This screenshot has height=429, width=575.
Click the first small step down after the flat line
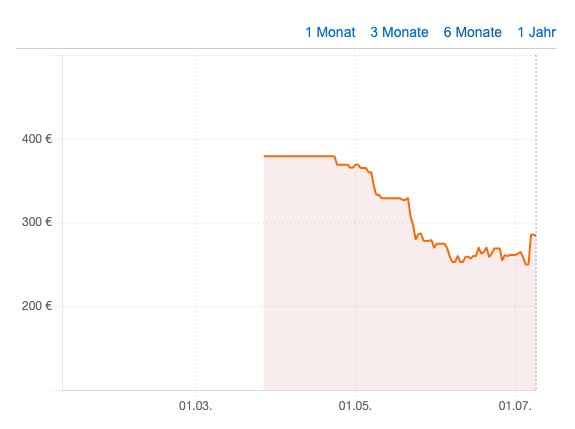(337, 161)
